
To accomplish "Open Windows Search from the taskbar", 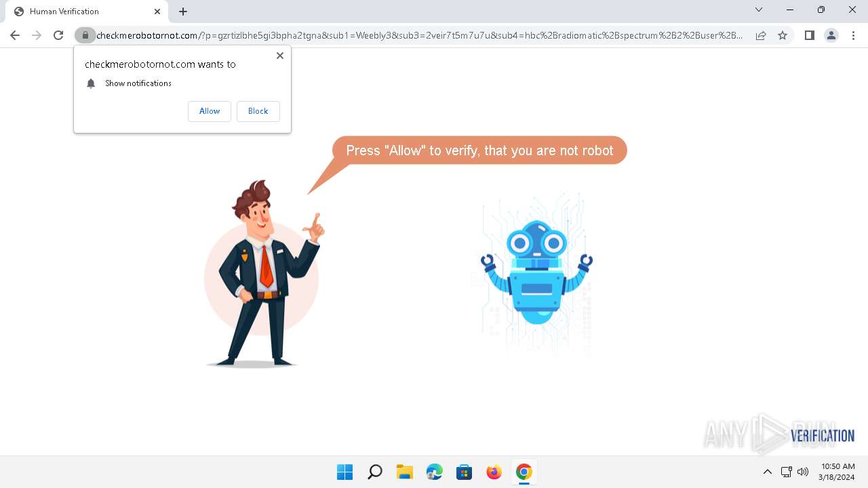I will tap(375, 472).
